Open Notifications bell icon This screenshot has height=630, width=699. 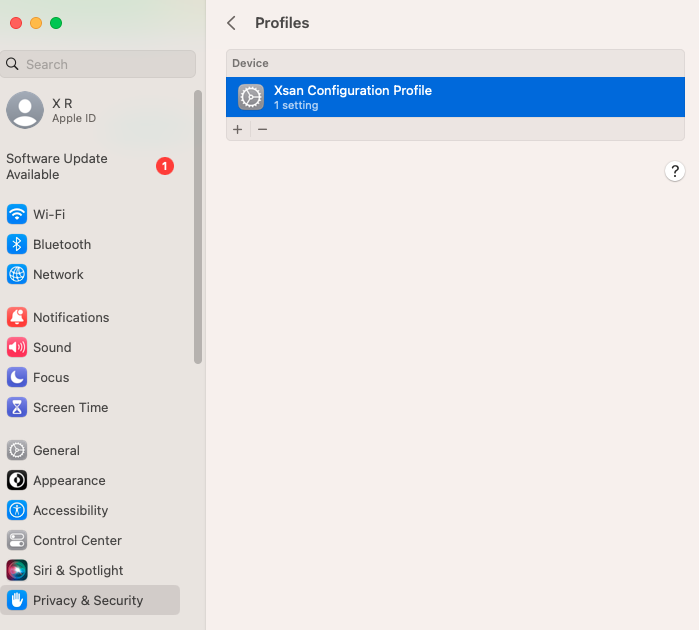[17, 317]
